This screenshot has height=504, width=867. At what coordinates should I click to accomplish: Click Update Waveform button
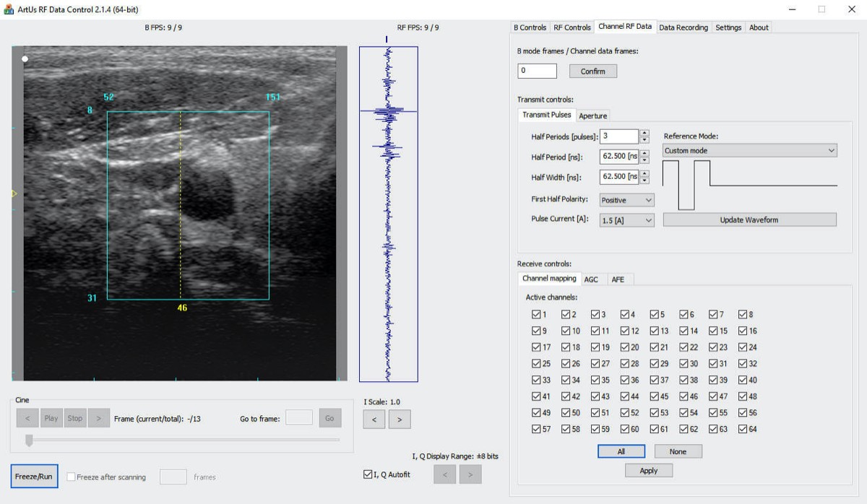point(749,220)
